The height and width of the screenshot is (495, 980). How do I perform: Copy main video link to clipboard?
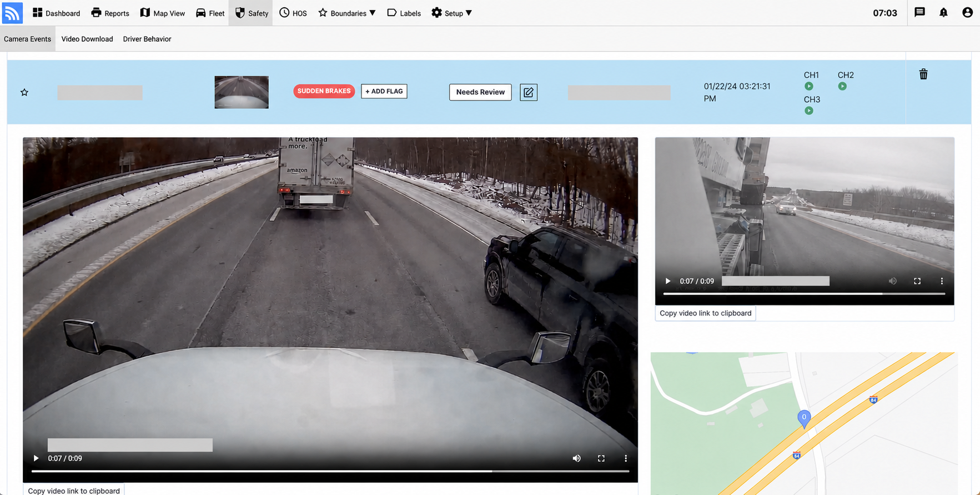coord(74,490)
